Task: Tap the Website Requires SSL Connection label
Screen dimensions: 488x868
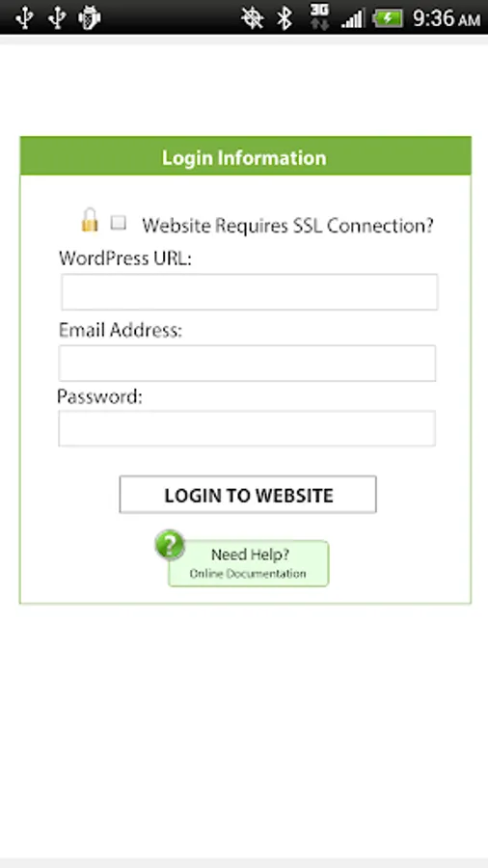Action: [x=287, y=226]
